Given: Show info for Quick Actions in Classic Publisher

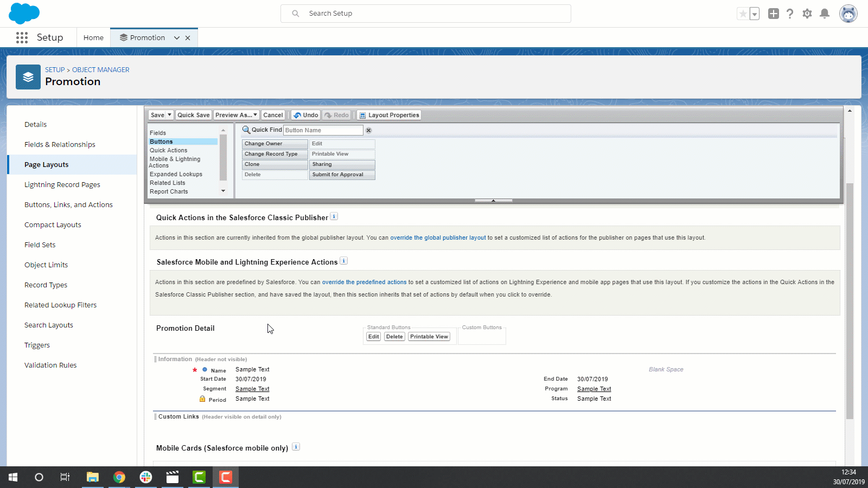Looking at the screenshot, I should point(334,216).
